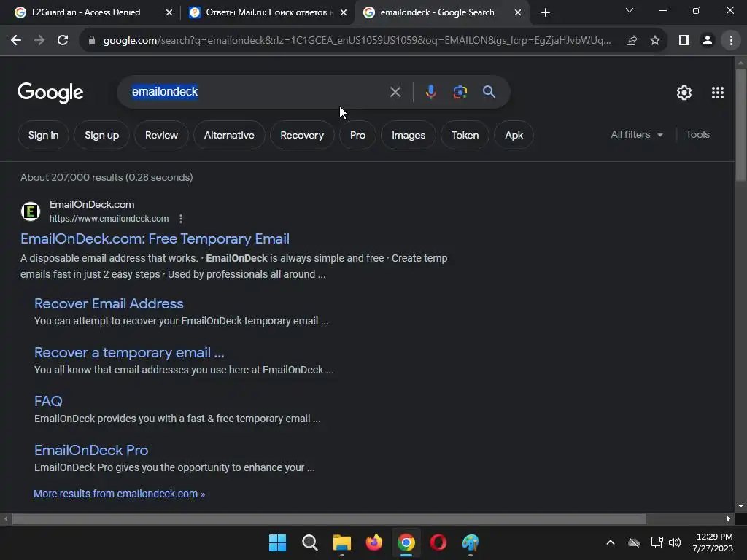Click the URL in the address bar
The image size is (747, 560).
pyautogui.click(x=357, y=41)
